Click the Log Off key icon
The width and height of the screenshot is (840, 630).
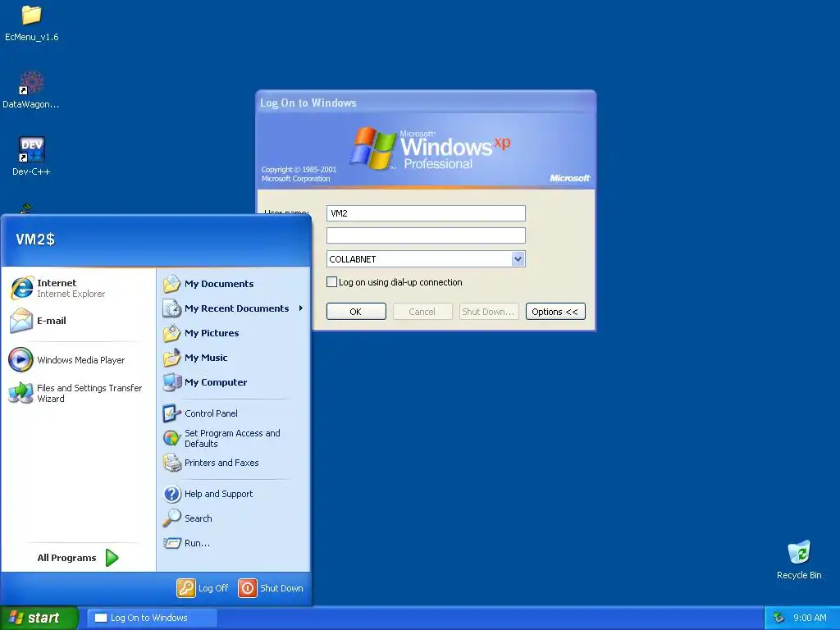(x=186, y=587)
